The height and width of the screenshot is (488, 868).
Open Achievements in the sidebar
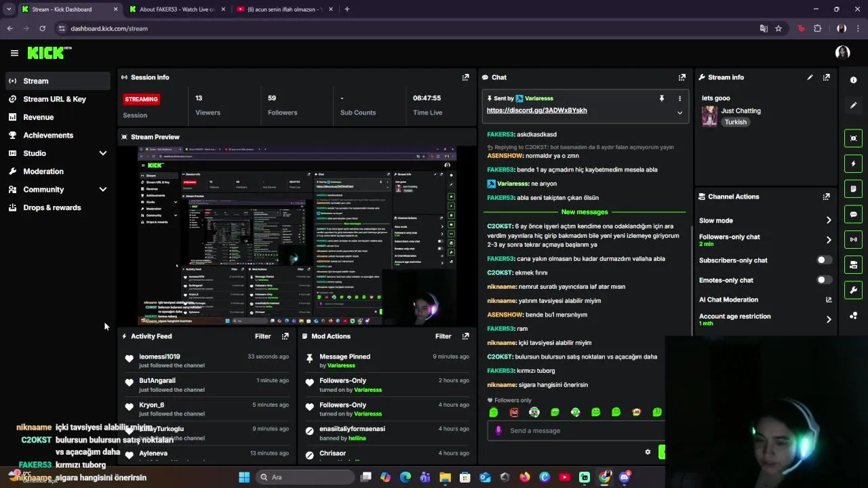[57, 135]
